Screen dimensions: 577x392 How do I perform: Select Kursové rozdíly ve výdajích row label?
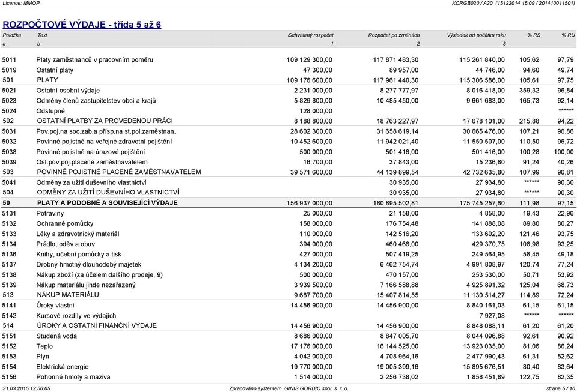click(76, 316)
